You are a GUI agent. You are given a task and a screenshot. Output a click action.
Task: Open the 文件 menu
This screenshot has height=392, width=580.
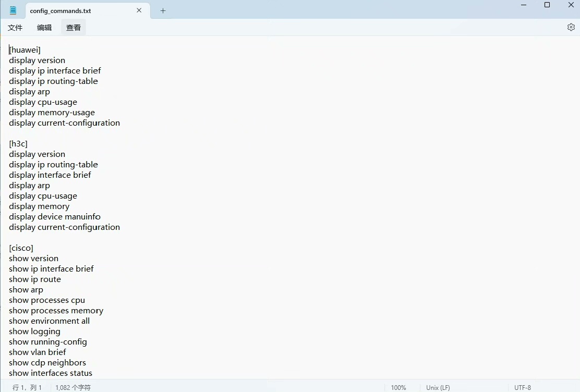[15, 28]
